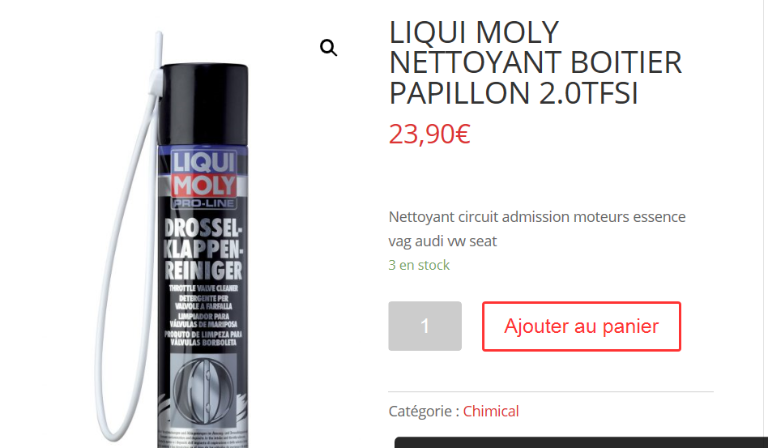The width and height of the screenshot is (768, 448).
Task: Click the black cap of the spray can
Action: click(203, 104)
